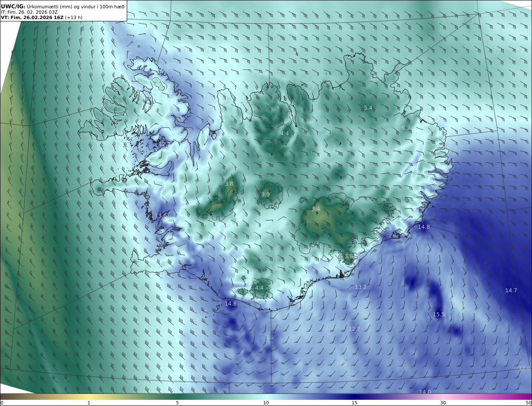Click the 13.6 value label on the map
The image size is (532, 406).
[x=161, y=215]
